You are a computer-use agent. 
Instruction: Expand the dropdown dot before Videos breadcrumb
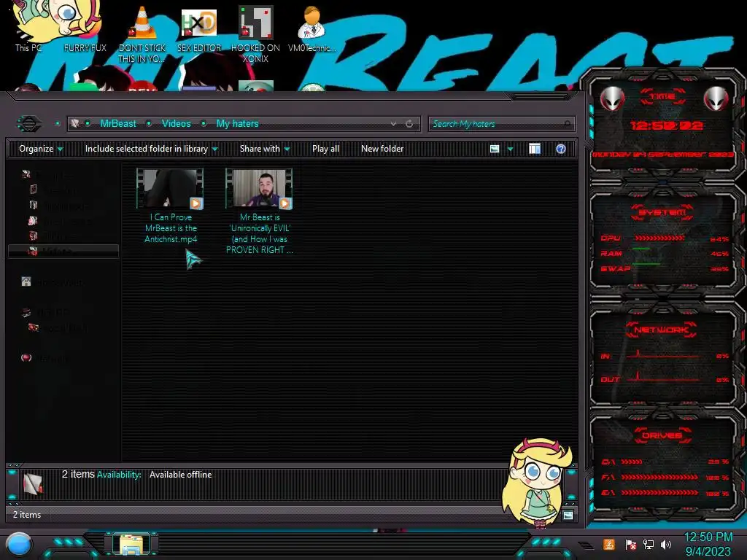coord(149,124)
